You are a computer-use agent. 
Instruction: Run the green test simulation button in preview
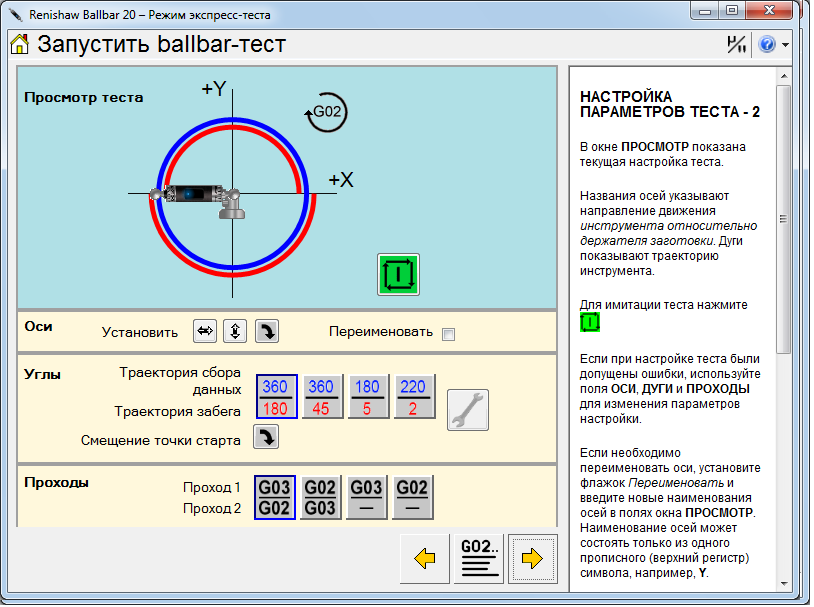tap(398, 275)
